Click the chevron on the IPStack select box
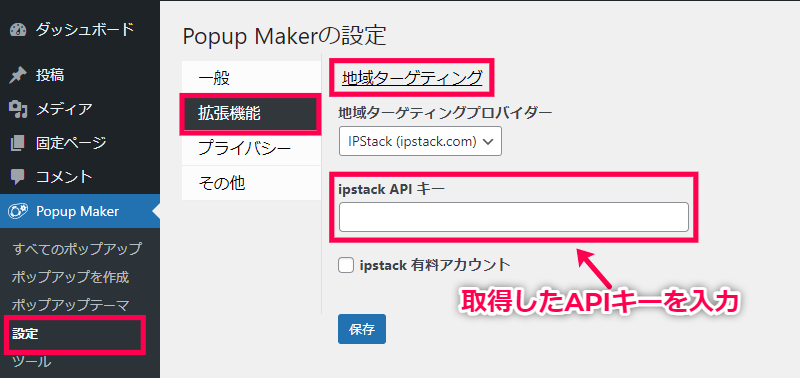800x378 pixels. coord(487,142)
